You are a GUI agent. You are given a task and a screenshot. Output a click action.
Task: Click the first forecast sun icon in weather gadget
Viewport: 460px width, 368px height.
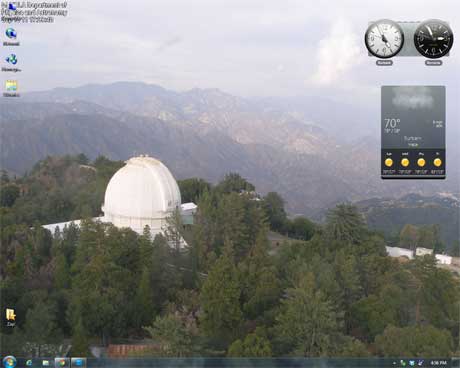389,162
